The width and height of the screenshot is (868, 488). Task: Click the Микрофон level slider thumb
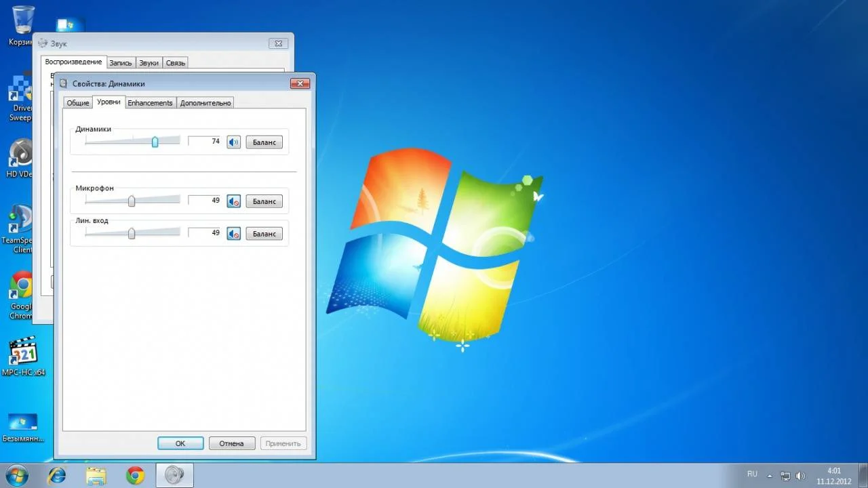point(132,201)
